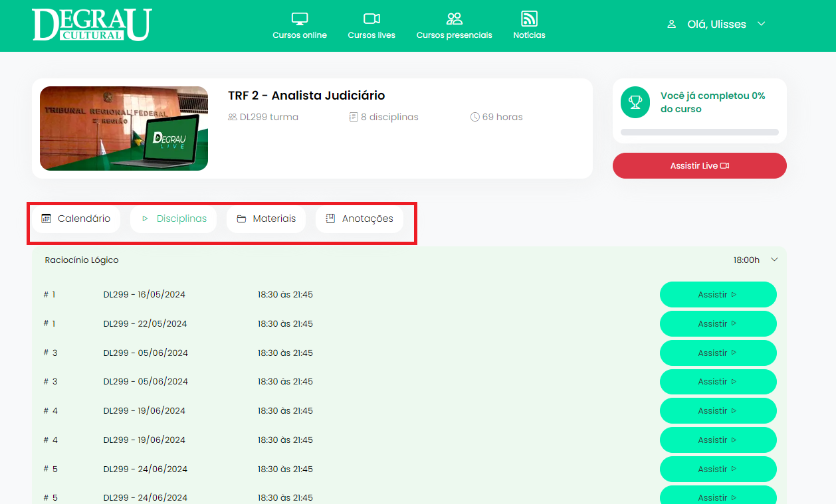Click Assistir for the 16/05/2024 class
The image size is (836, 504).
point(718,295)
